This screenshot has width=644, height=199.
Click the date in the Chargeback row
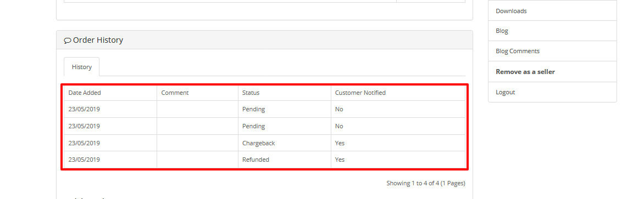(84, 143)
